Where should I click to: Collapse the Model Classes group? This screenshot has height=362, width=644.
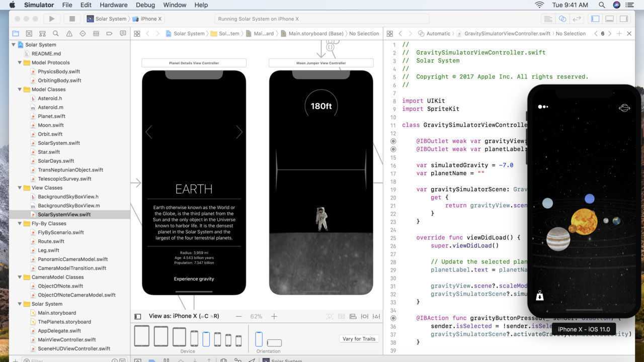(20, 89)
